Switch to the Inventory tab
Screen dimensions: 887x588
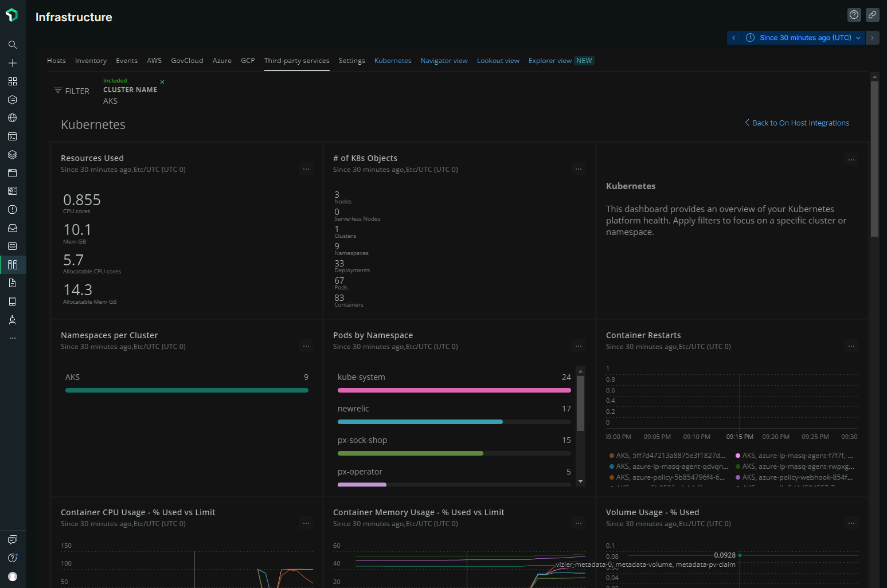click(91, 61)
